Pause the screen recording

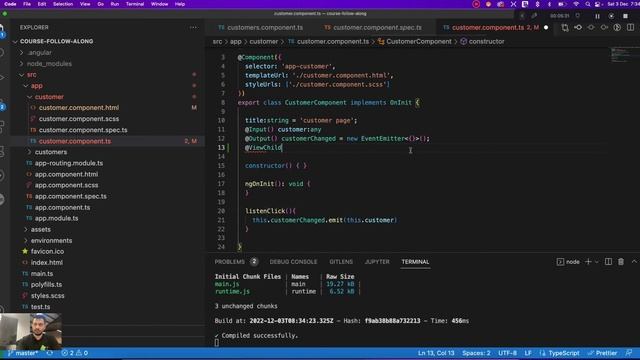click(598, 16)
